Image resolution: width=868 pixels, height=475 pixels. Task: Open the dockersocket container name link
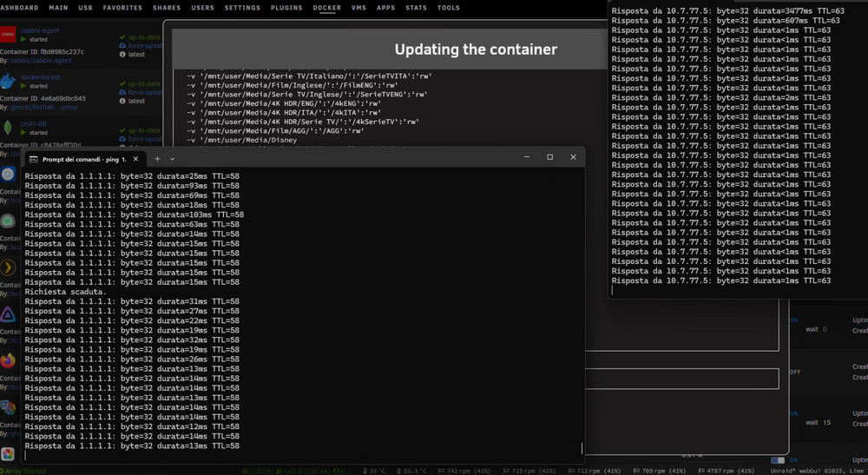pos(41,77)
